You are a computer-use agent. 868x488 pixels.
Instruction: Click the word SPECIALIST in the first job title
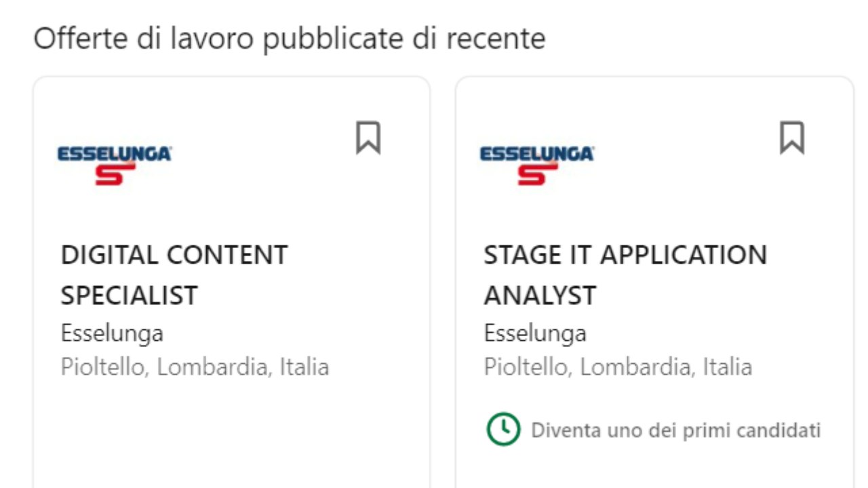click(129, 296)
